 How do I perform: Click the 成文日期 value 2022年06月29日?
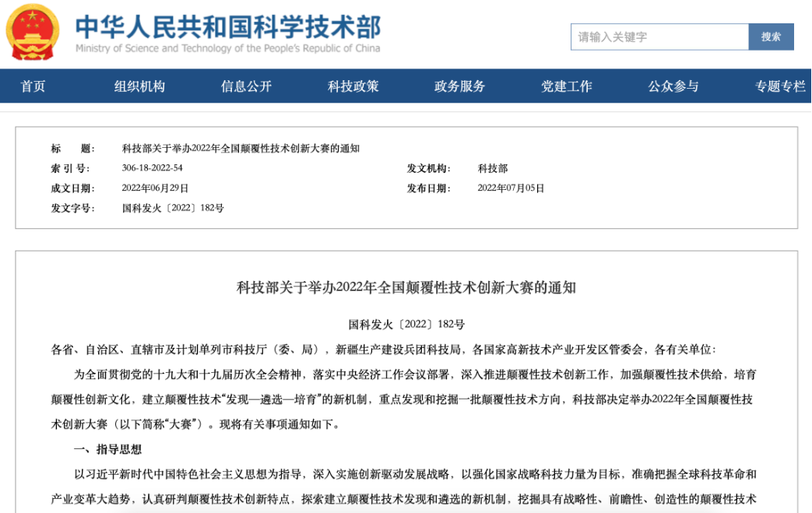(155, 188)
